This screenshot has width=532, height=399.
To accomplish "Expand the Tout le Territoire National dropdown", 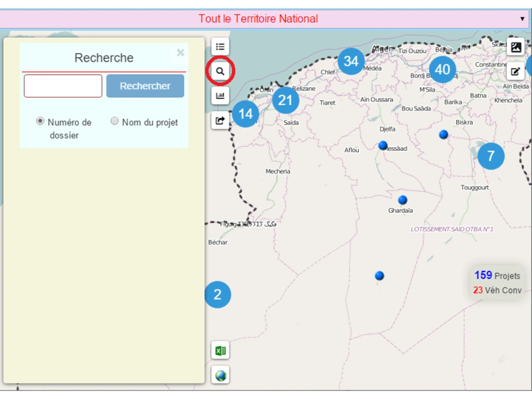I will tap(522, 19).
